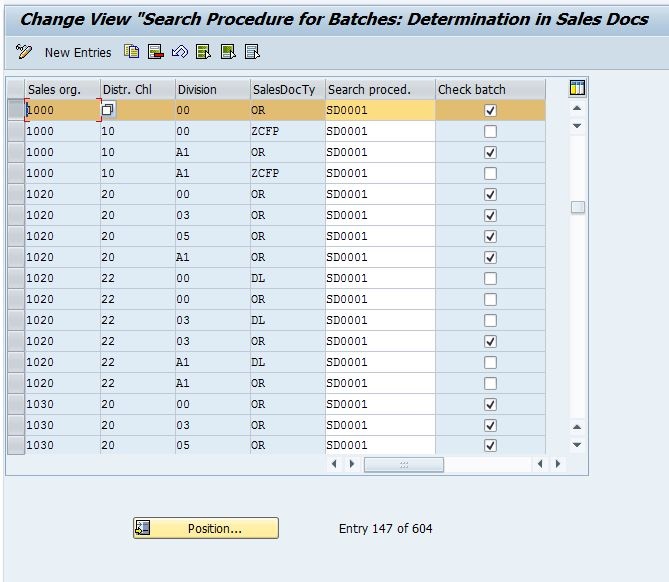
Task: Click the New Entries button
Action: [78, 52]
